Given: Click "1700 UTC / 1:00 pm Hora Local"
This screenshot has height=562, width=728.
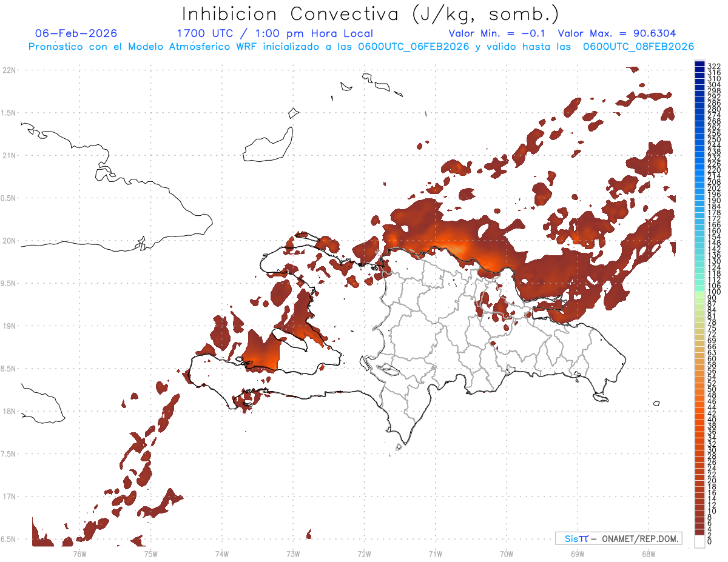Looking at the screenshot, I should (x=275, y=33).
